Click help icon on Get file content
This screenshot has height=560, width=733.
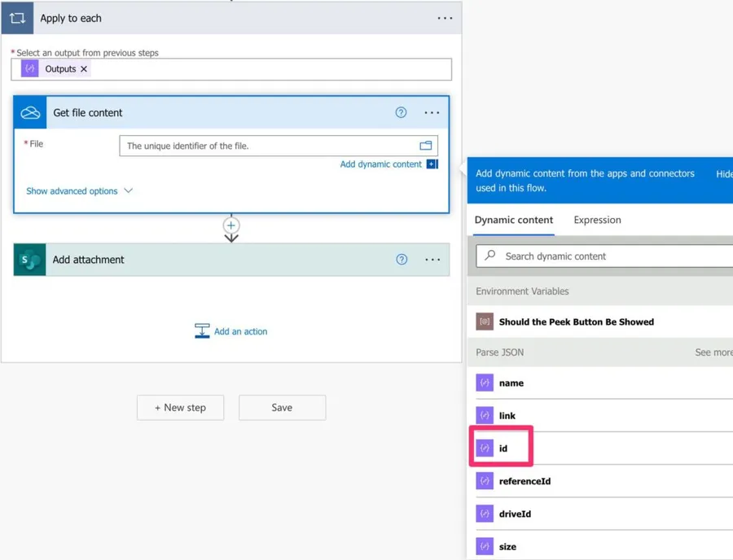pyautogui.click(x=401, y=112)
